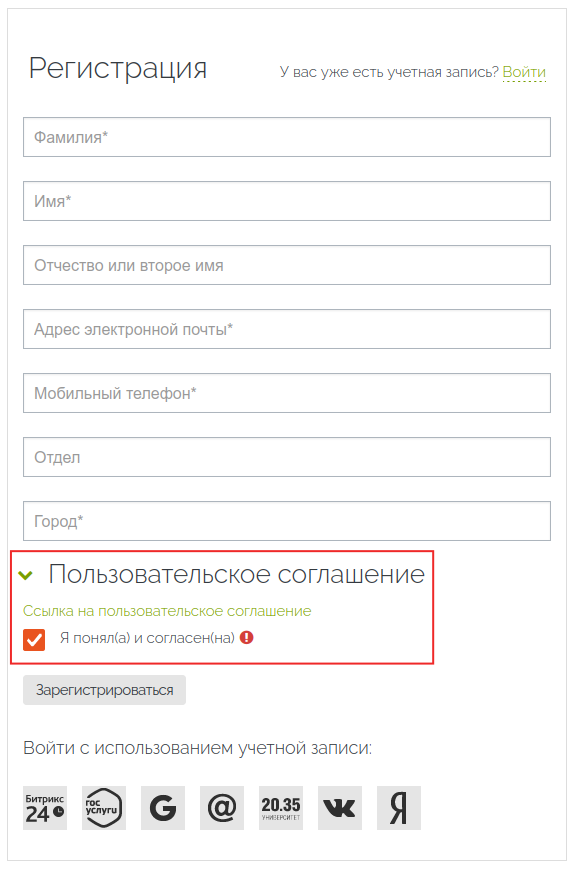Select the 'Отчество или второе имя' field

pos(287,265)
